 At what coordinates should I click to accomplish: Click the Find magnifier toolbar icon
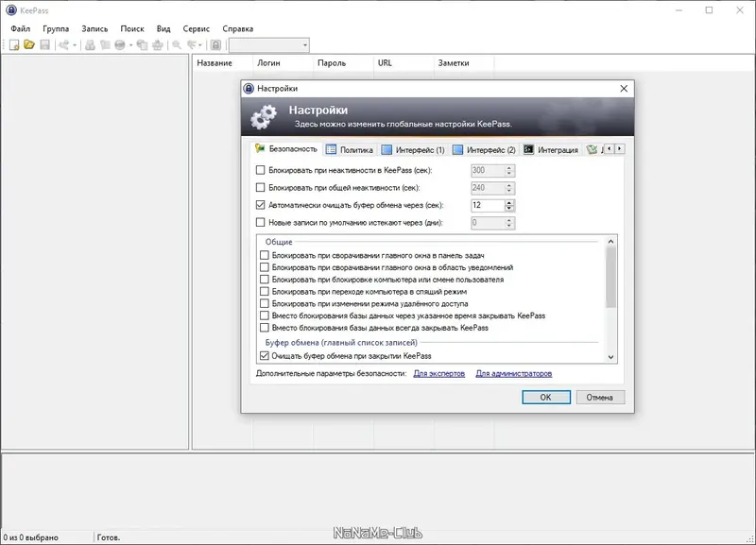177,44
